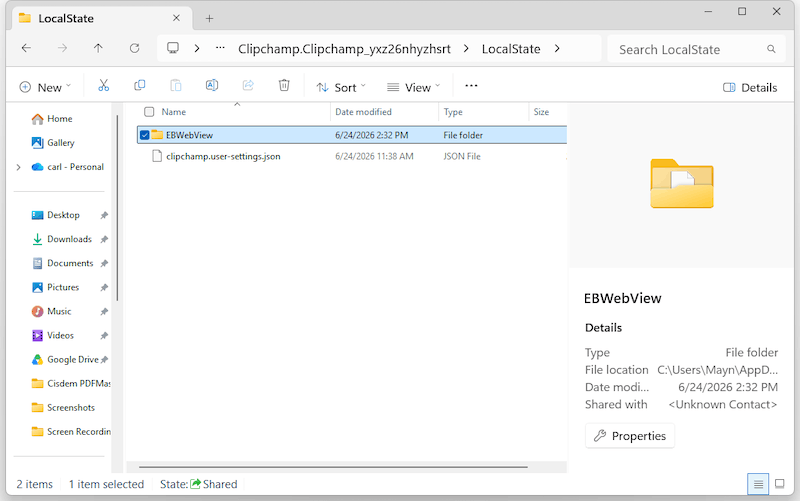The height and width of the screenshot is (501, 800).
Task: Toggle the Details pane button
Action: pyautogui.click(x=750, y=87)
